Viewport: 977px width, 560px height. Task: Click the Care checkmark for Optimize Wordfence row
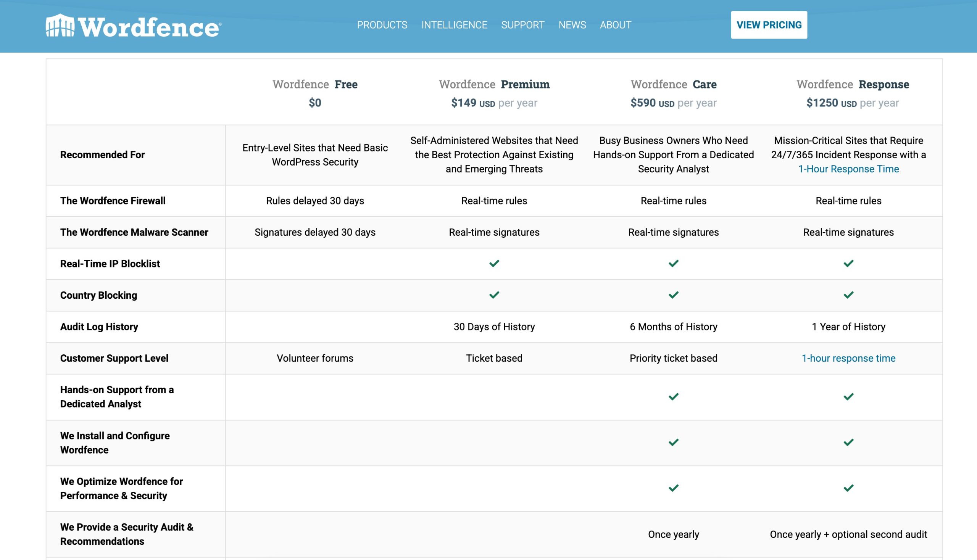click(x=673, y=488)
